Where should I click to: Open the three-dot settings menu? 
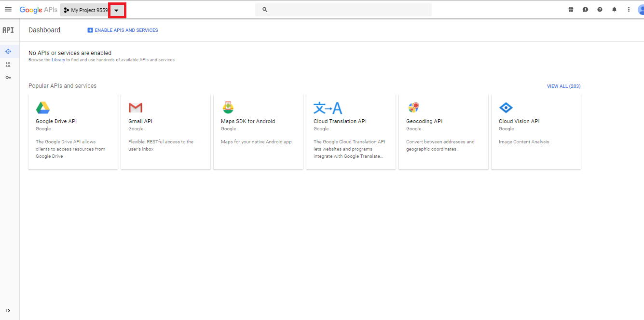pyautogui.click(x=629, y=10)
